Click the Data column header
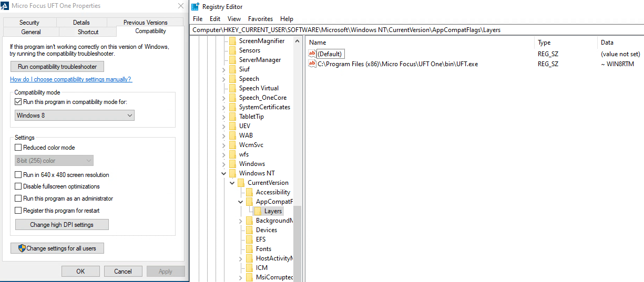Screen dimensions: 644x282 tap(620, 43)
